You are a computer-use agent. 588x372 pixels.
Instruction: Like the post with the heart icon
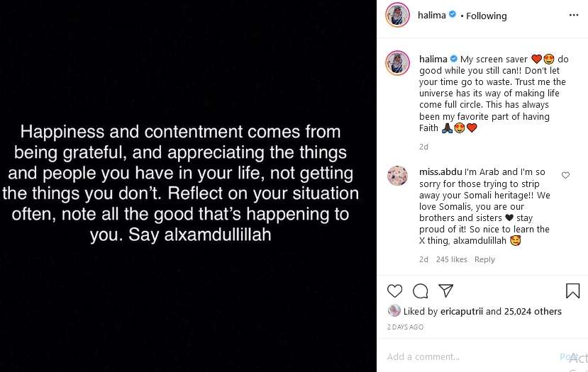394,291
